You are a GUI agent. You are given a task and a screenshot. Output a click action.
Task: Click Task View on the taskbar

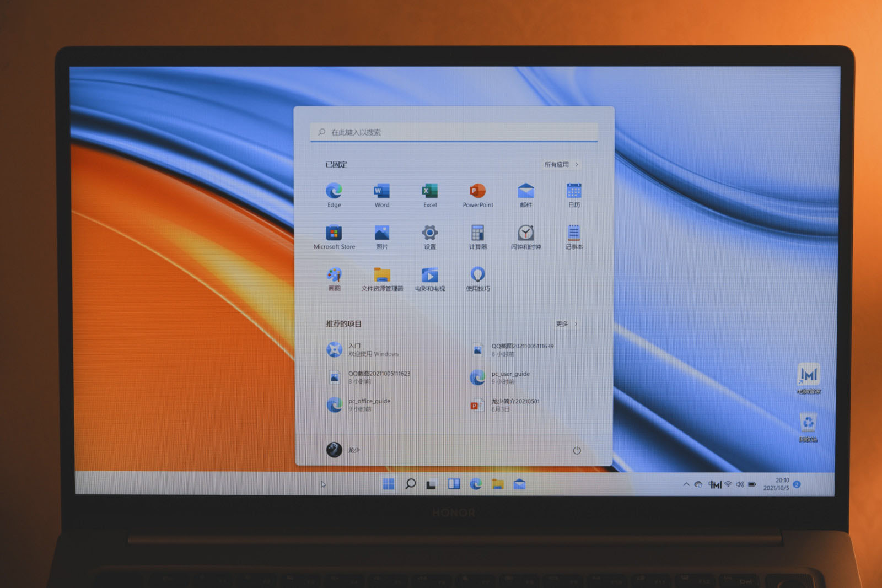tap(431, 483)
